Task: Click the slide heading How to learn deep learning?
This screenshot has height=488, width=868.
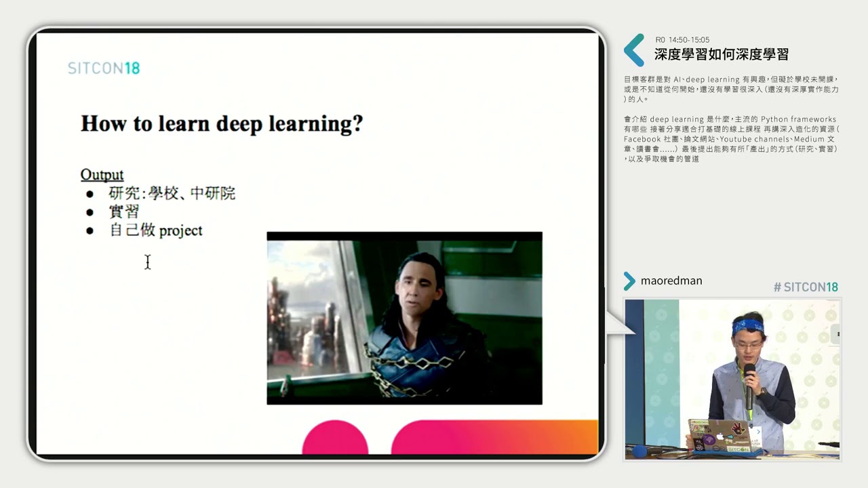Action: coord(222,123)
